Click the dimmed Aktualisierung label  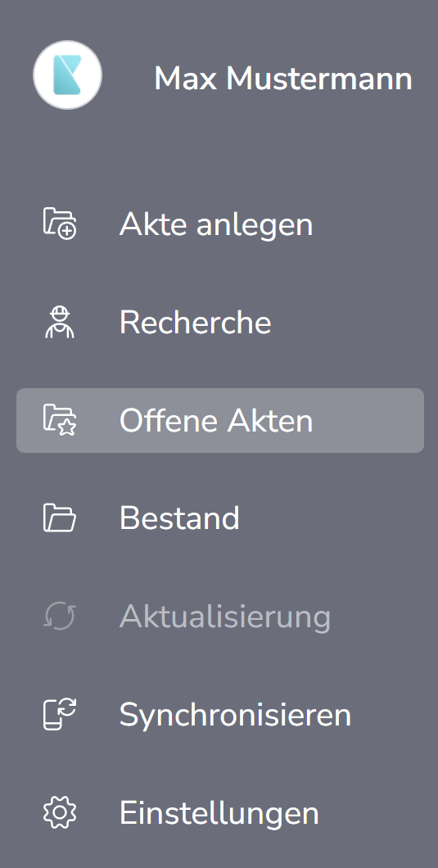[x=225, y=617]
